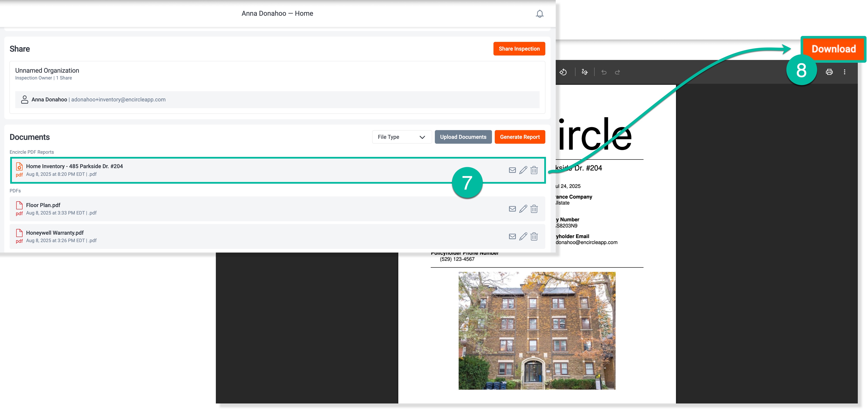Click the redo arrow in PDF toolbar
This screenshot has height=409, width=868.
click(x=617, y=72)
